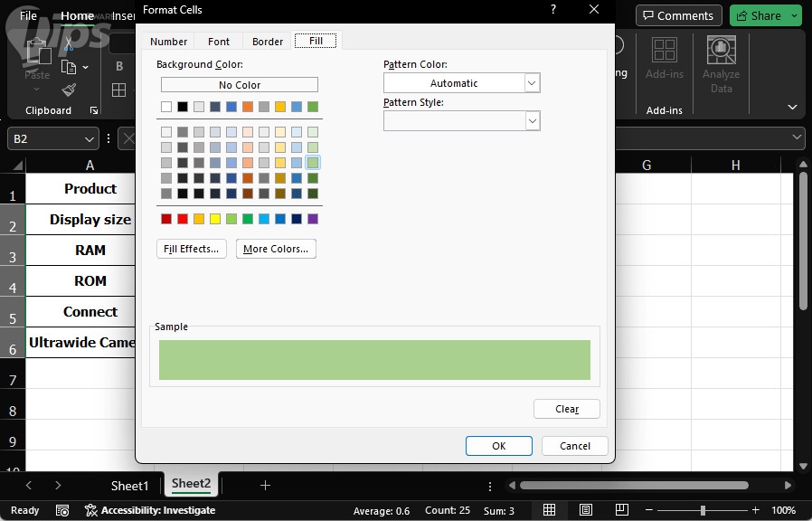Open the Pattern Style dropdown

click(533, 121)
